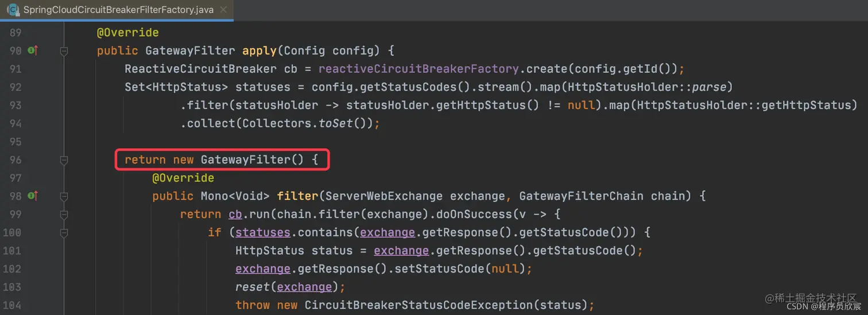Click the @Override annotation on line 89
Screen dimensions: 868x315
(128, 33)
